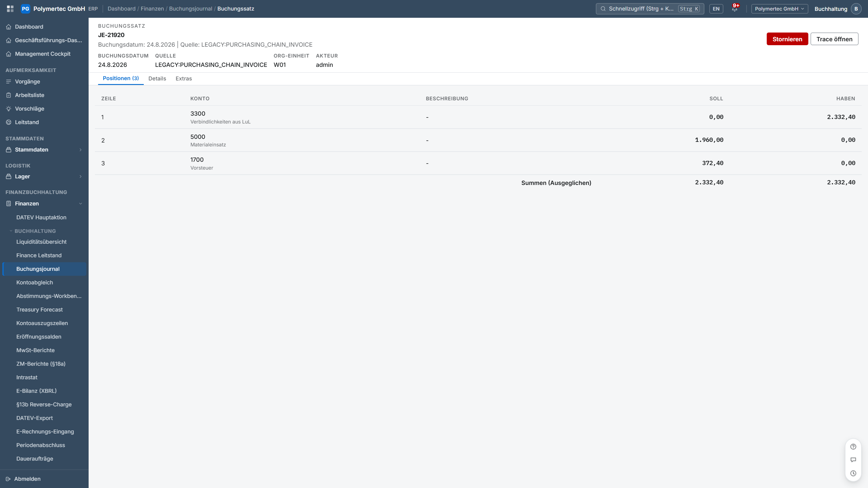Image resolution: width=868 pixels, height=488 pixels.
Task: Click the Management Cockpit home icon
Action: 9,54
